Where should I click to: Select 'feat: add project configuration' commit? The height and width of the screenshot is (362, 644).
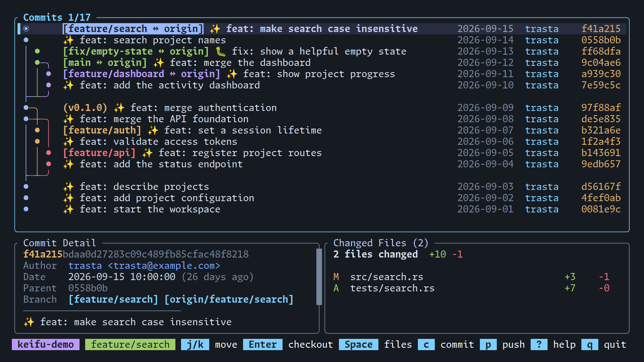tap(322, 198)
